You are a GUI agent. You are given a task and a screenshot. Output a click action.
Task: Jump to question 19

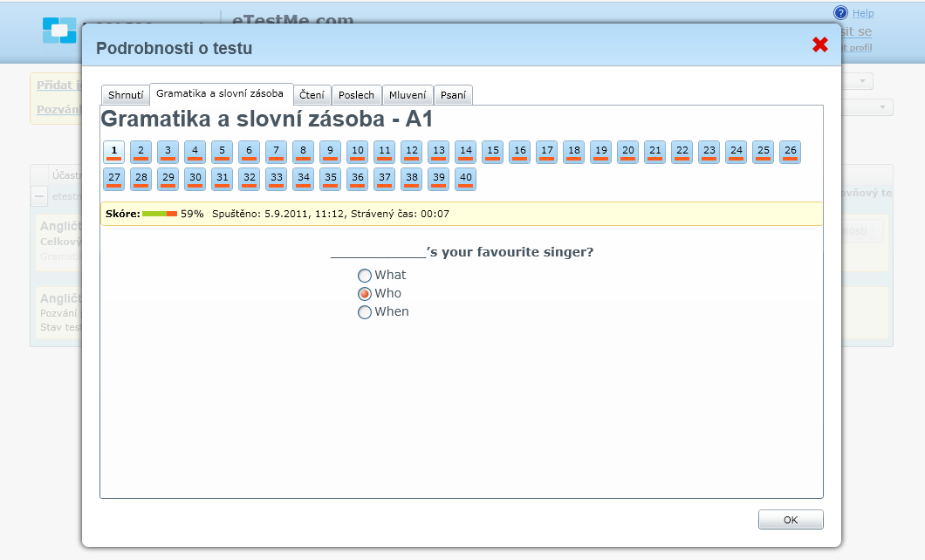pos(601,152)
